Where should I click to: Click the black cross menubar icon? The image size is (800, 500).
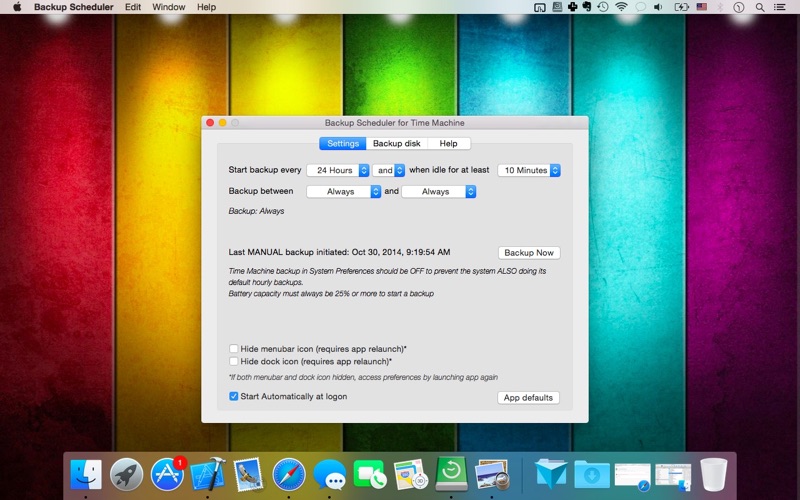[572, 7]
